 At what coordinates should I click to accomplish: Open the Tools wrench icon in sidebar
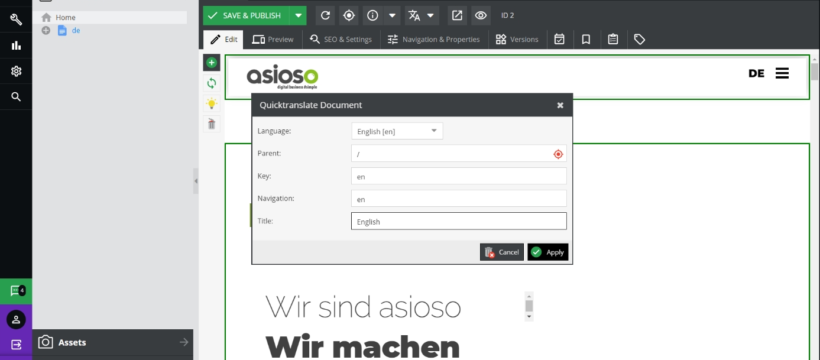(16, 20)
